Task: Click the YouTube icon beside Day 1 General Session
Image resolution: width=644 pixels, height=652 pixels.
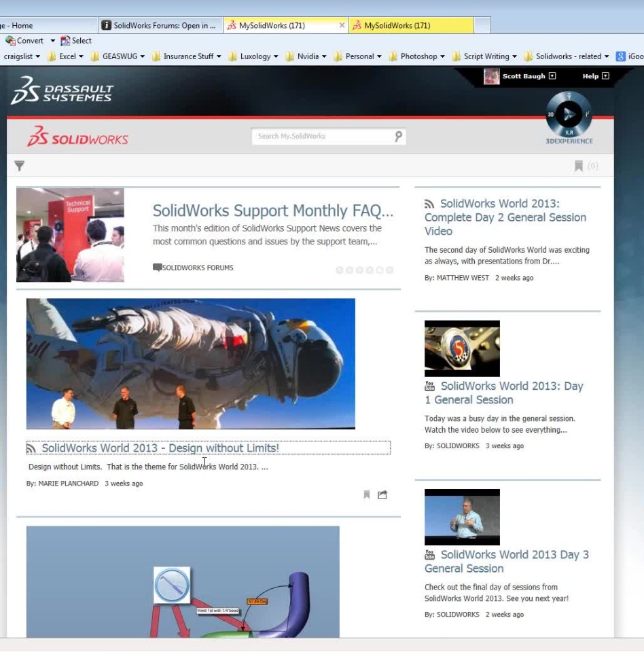Action: [429, 386]
